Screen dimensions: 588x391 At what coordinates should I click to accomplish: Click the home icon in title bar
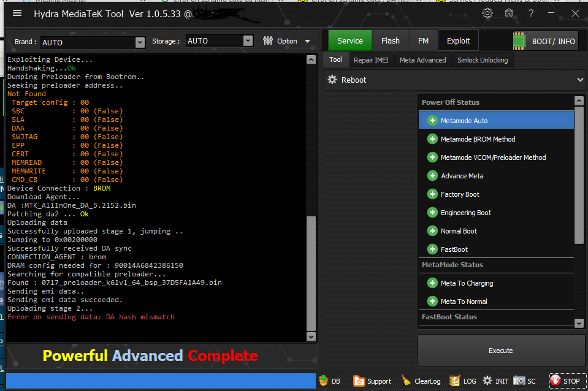[x=509, y=13]
